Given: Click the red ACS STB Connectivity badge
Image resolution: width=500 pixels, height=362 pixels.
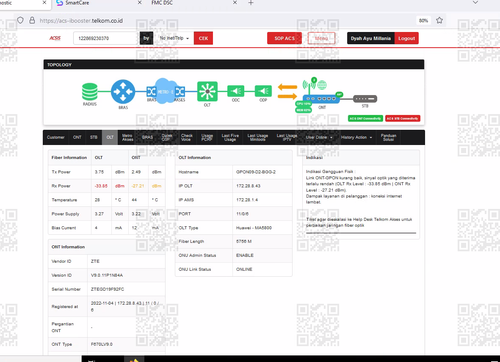Looking at the screenshot, I should (x=403, y=118).
